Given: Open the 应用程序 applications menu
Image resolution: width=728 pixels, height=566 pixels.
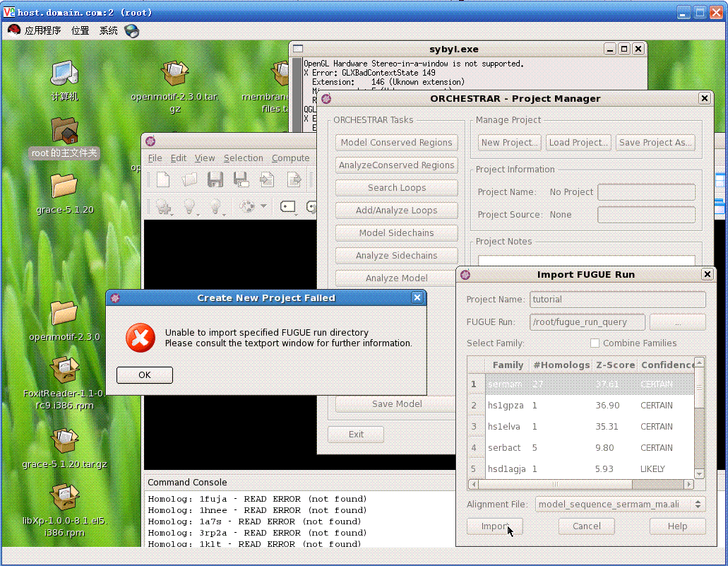Looking at the screenshot, I should 42,30.
